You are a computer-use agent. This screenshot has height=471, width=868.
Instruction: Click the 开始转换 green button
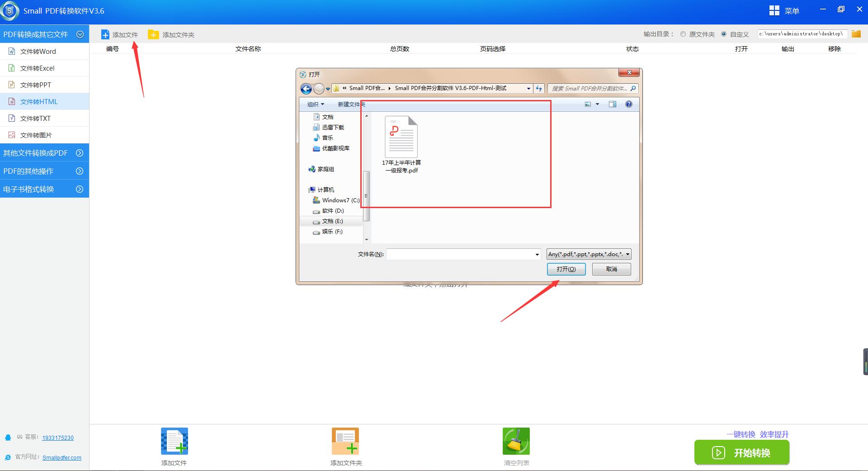click(742, 452)
